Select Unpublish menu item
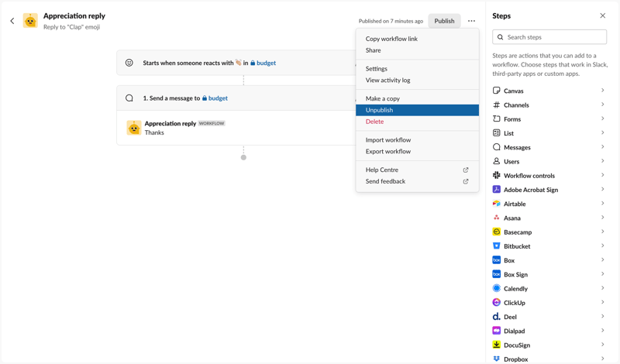 [x=417, y=110]
